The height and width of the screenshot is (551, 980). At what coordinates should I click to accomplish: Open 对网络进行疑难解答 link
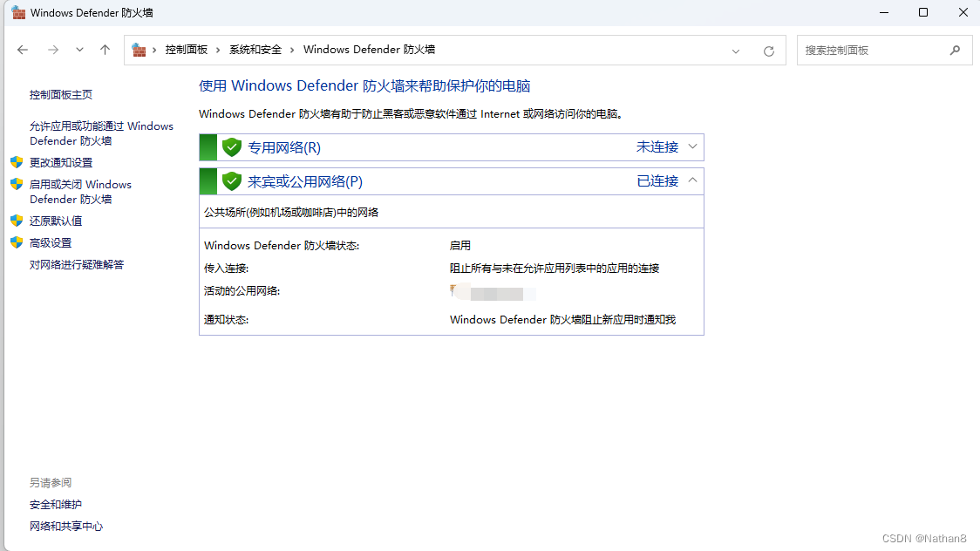(77, 265)
